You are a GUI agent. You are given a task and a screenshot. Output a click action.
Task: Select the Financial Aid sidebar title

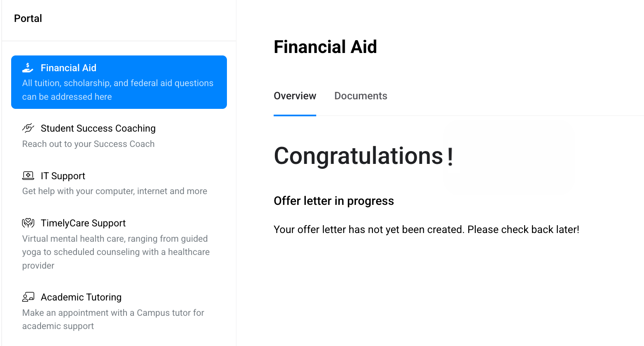coord(68,68)
